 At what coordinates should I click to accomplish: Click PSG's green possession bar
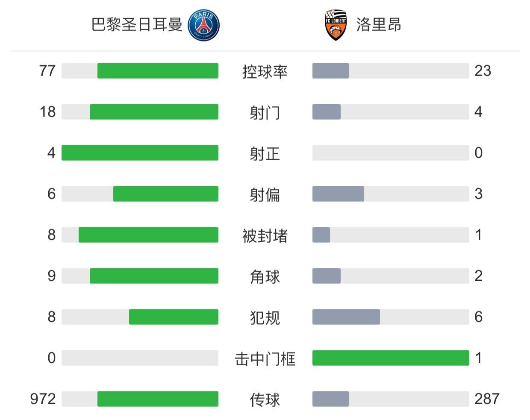[158, 71]
